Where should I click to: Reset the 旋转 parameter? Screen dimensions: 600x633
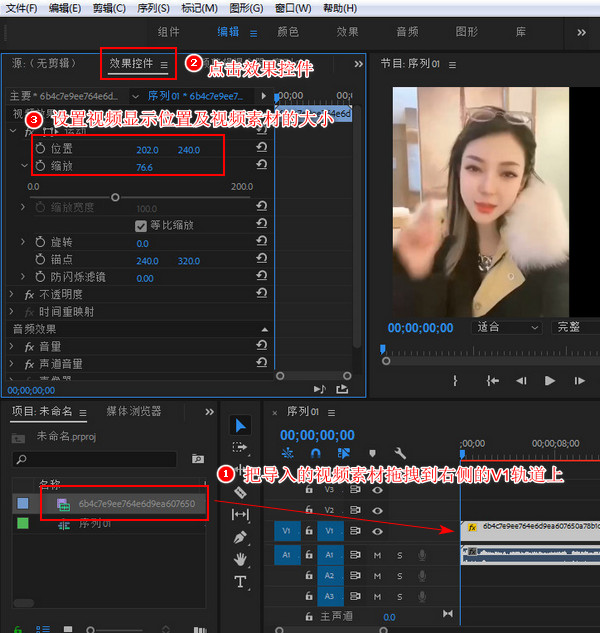pos(262,241)
